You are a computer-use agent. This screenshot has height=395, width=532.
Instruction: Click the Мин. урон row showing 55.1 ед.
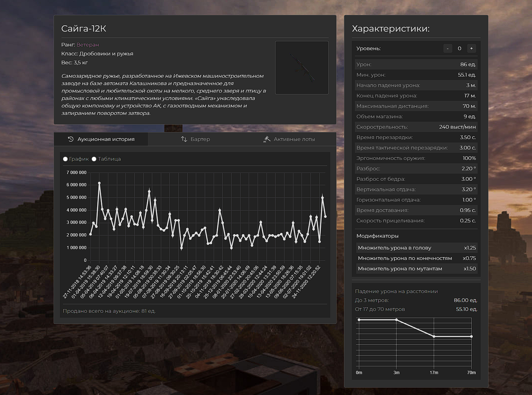[416, 75]
